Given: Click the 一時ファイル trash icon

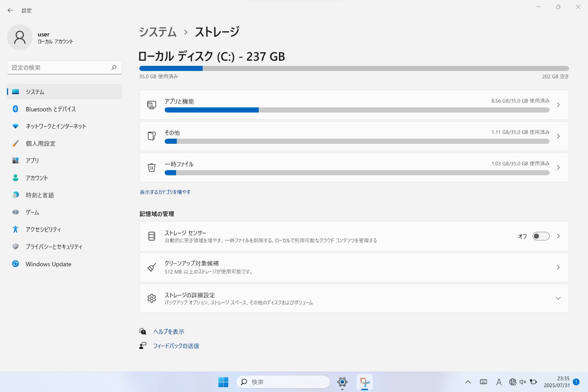Looking at the screenshot, I should pos(152,167).
